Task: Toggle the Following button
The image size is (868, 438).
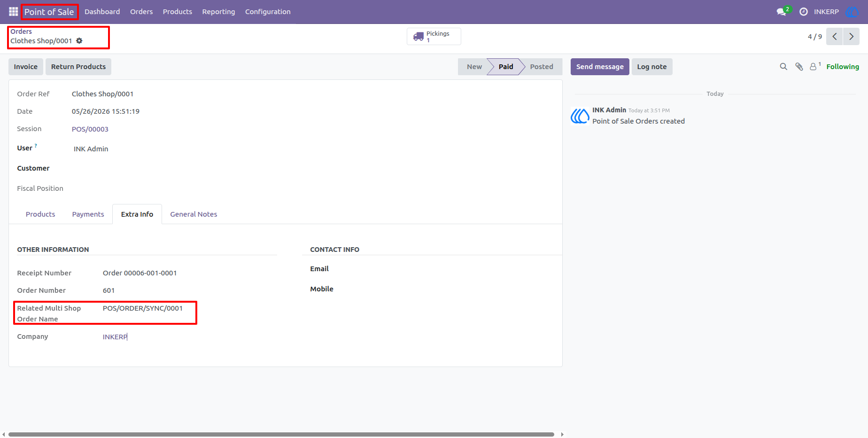Action: pyautogui.click(x=843, y=67)
